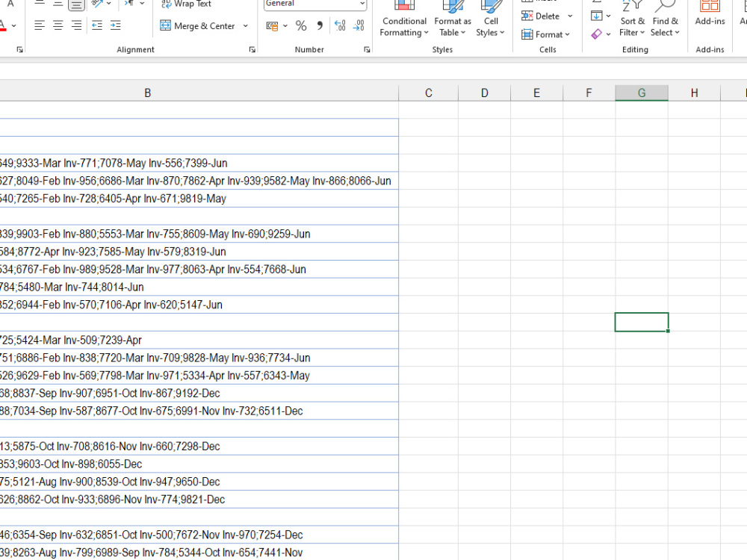The width and height of the screenshot is (747, 560).
Task: Click the Orientation text angle button
Action: 97,4
